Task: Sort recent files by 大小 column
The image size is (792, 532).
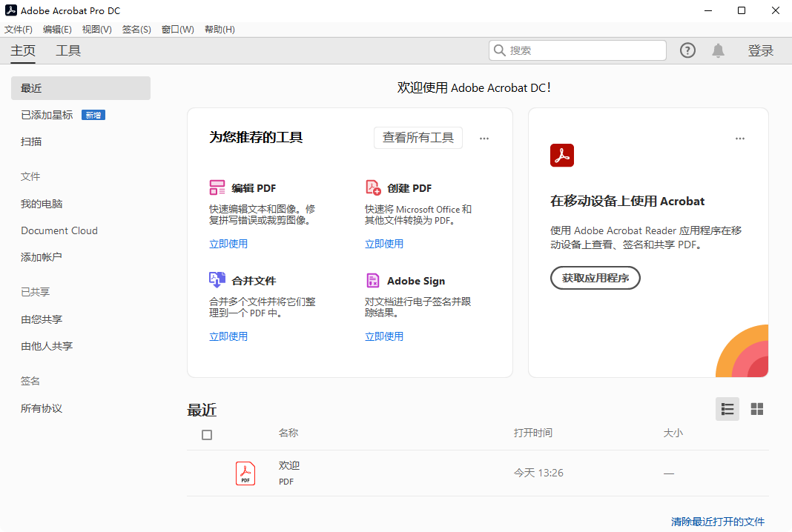Action: click(x=673, y=433)
